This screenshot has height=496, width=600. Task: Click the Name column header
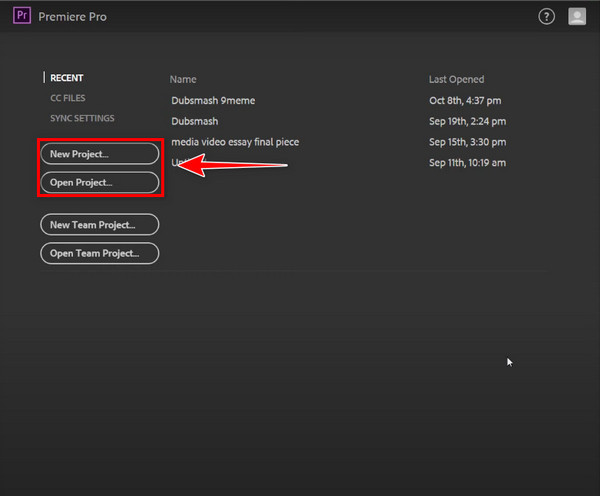coord(183,79)
